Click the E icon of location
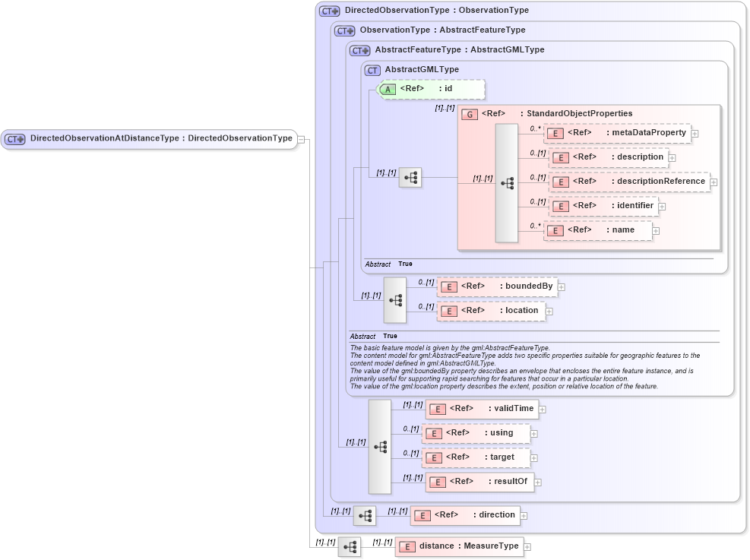 click(x=448, y=312)
